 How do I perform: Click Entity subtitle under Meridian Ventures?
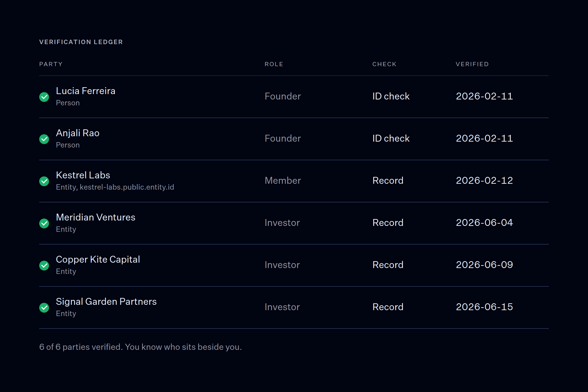pyautogui.click(x=66, y=230)
